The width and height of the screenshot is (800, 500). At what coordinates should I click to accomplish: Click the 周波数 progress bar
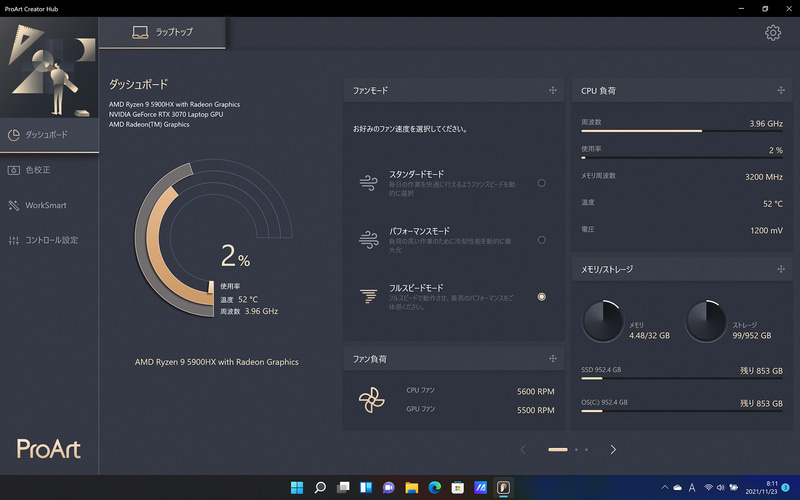[682, 131]
